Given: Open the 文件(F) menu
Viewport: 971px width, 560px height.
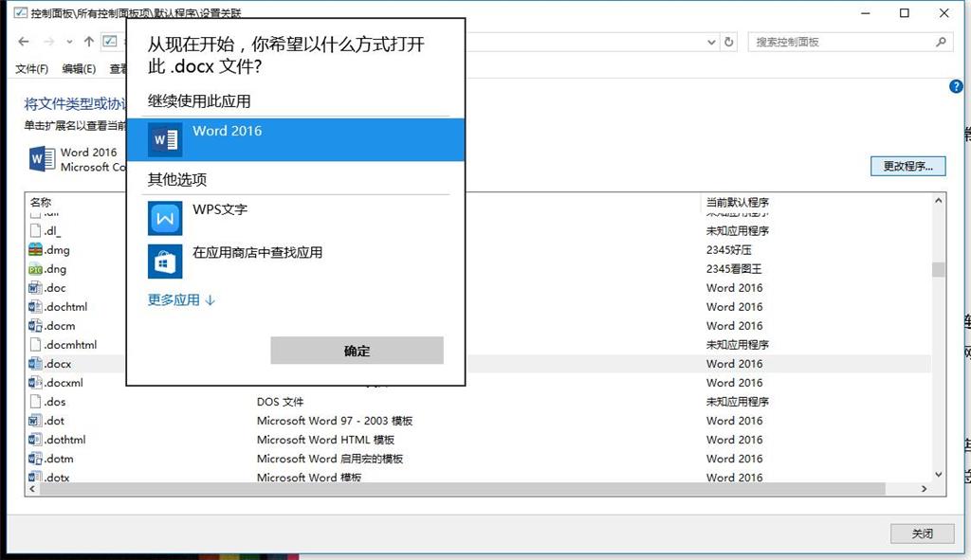Looking at the screenshot, I should [31, 68].
